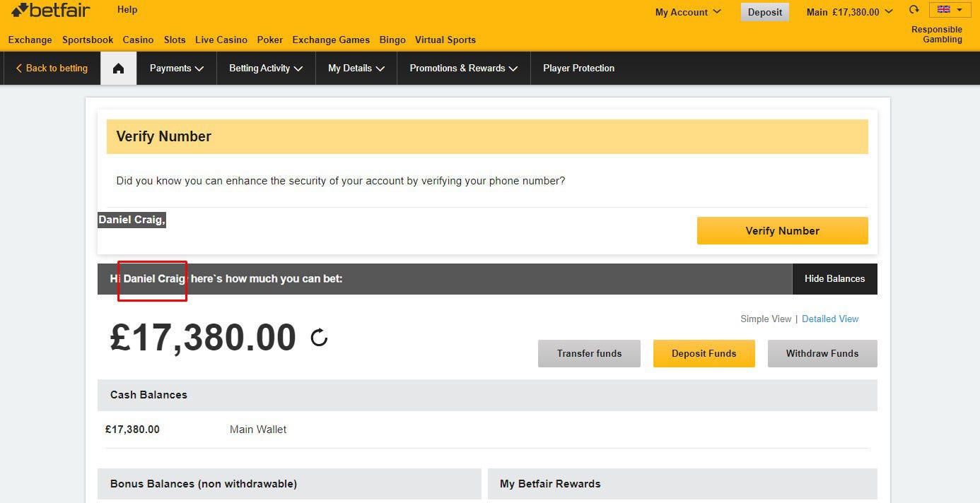
Task: Open the Player Protection tab
Action: pyautogui.click(x=578, y=68)
